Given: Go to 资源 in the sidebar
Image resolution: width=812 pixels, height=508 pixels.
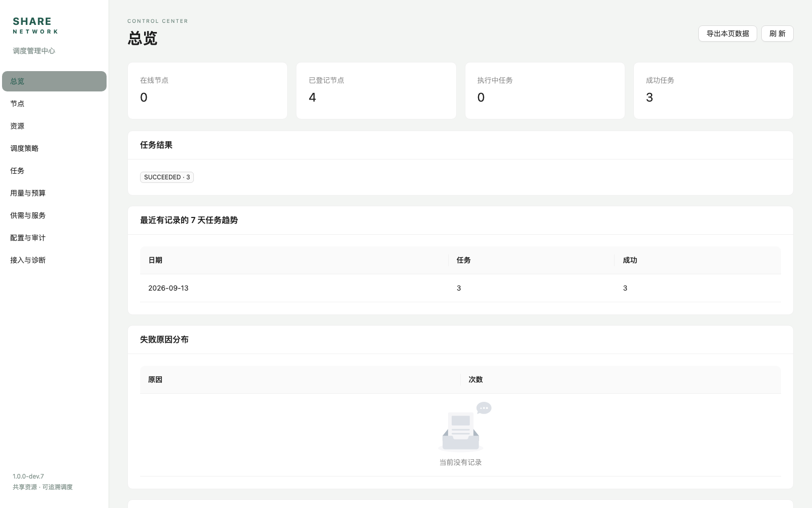Looking at the screenshot, I should tap(54, 126).
